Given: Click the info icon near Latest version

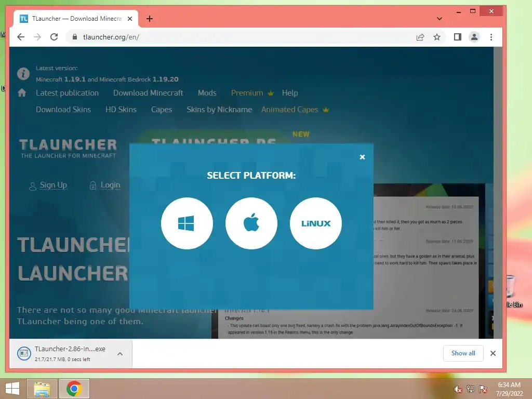Looking at the screenshot, I should [23, 74].
